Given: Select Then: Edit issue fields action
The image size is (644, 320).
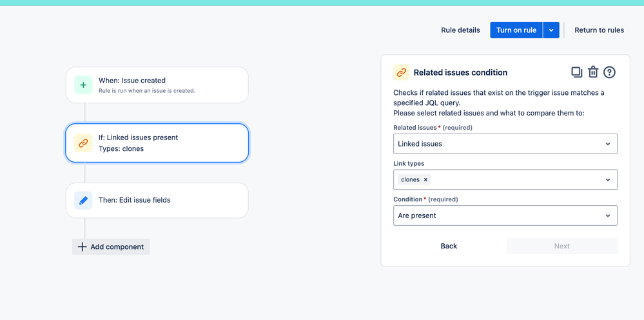Looking at the screenshot, I should click(157, 201).
